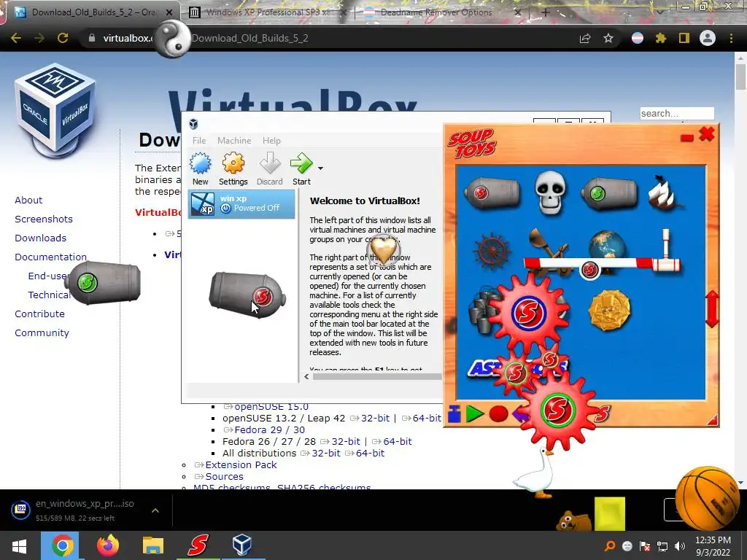Open the Contribute link
This screenshot has width=747, height=560.
[39, 314]
